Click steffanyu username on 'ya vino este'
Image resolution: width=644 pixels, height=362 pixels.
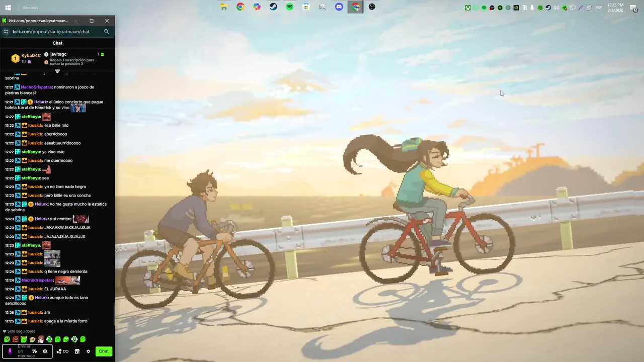(x=31, y=152)
